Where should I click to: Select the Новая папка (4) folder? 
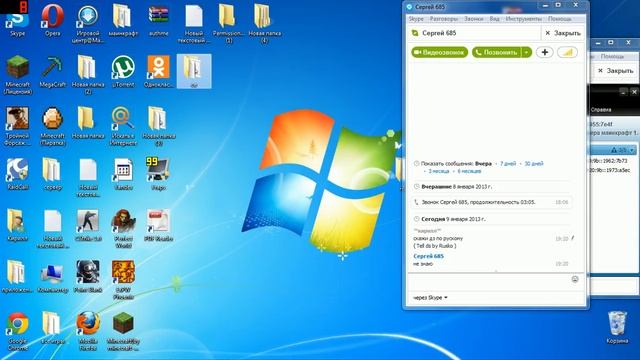(x=264, y=24)
